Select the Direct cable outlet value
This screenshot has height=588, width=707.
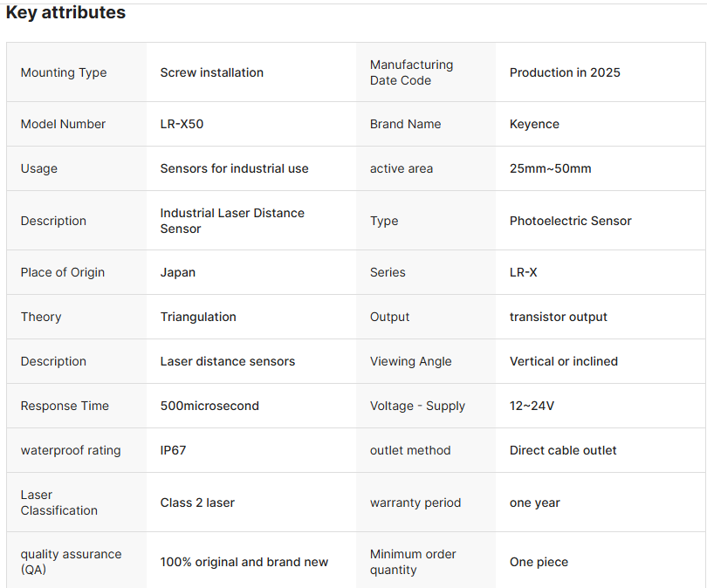563,450
